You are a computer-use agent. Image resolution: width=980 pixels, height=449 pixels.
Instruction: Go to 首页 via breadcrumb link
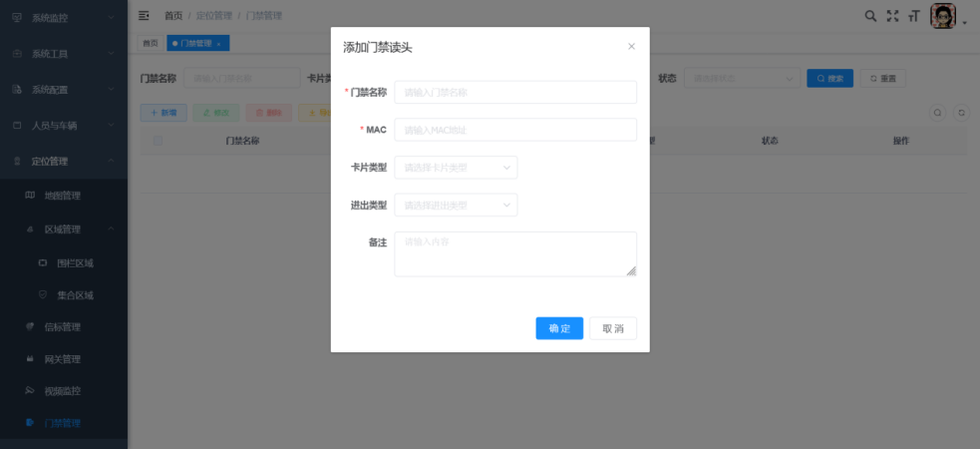173,16
